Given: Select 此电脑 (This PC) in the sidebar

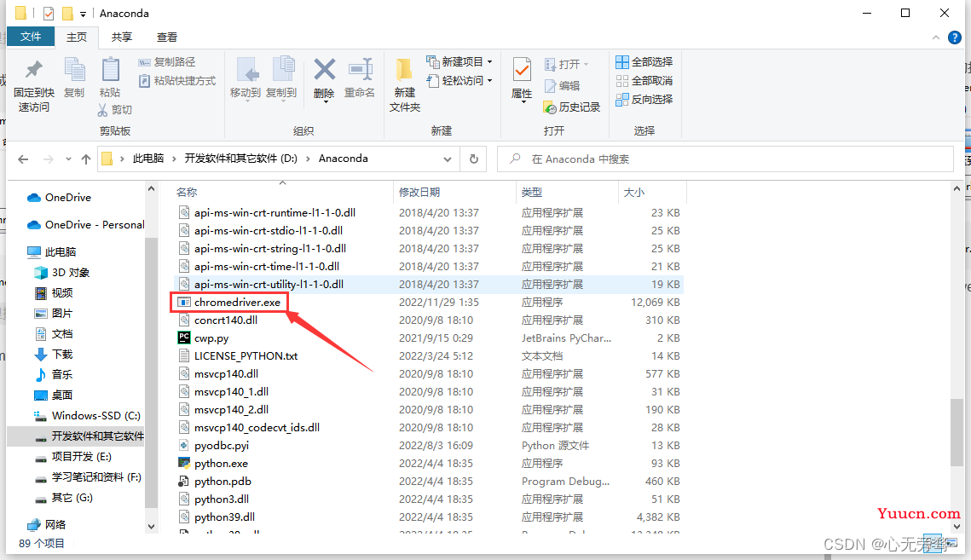Looking at the screenshot, I should pos(51,251).
